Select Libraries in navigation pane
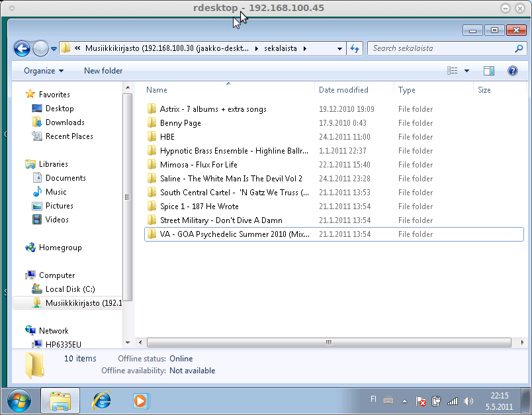 pyautogui.click(x=54, y=164)
